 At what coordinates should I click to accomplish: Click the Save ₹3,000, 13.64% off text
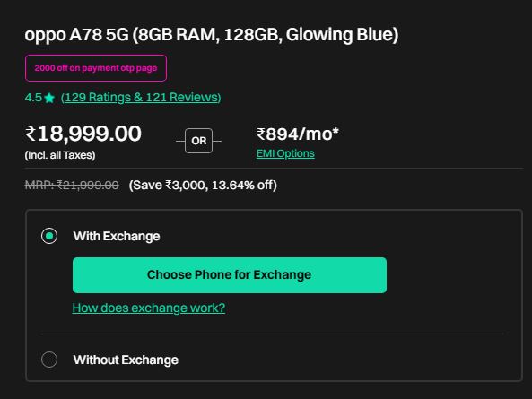coord(203,185)
